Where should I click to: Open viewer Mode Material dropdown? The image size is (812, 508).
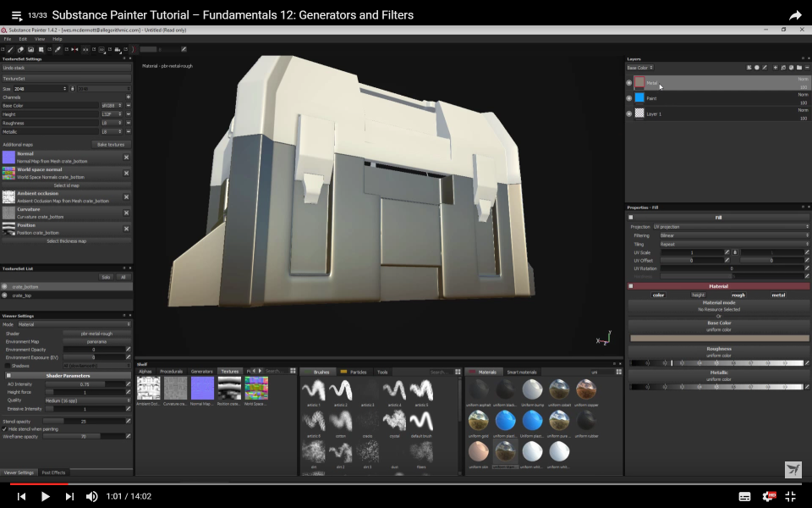coord(74,324)
